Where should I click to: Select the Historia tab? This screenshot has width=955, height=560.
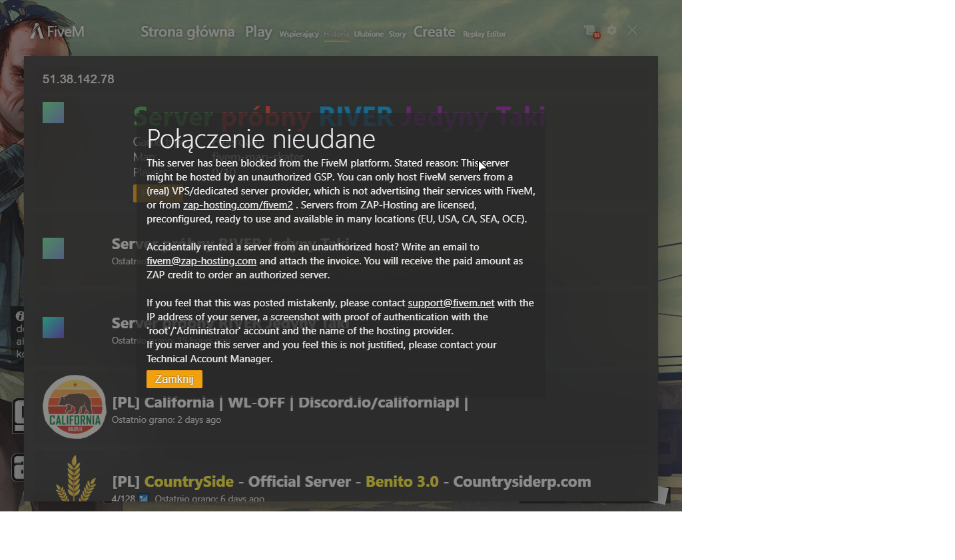pyautogui.click(x=336, y=34)
